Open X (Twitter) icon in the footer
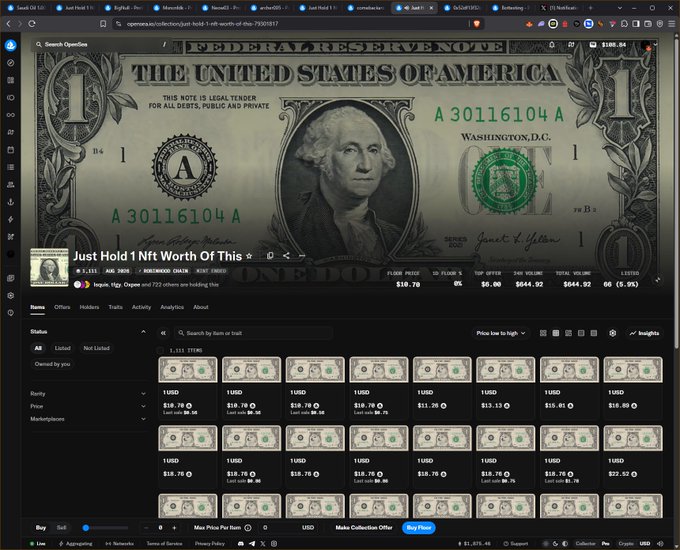This screenshot has height=550, width=680. [x=263, y=543]
